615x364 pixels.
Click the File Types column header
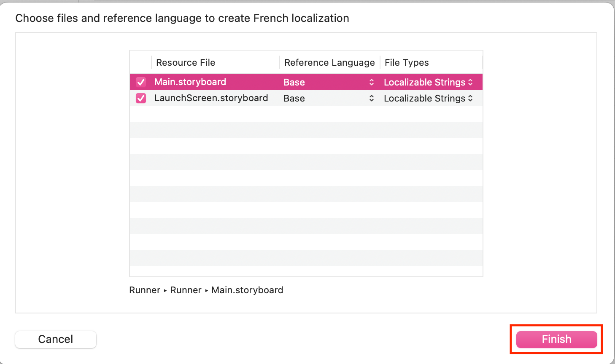click(407, 62)
